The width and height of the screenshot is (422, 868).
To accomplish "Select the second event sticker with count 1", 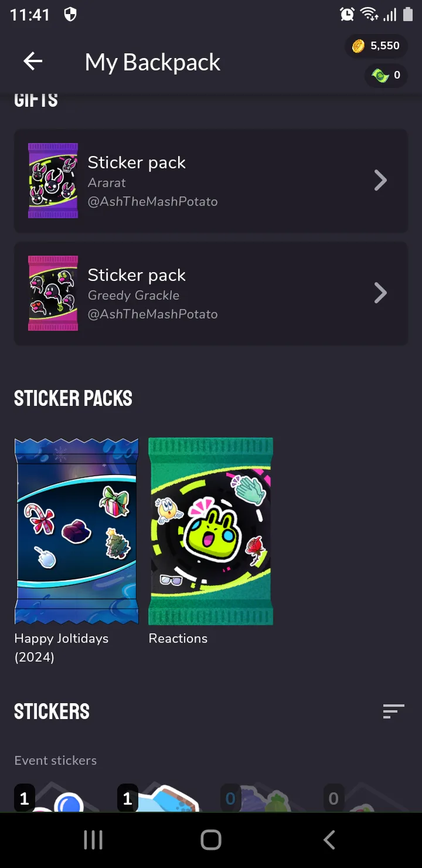I will [x=158, y=796].
